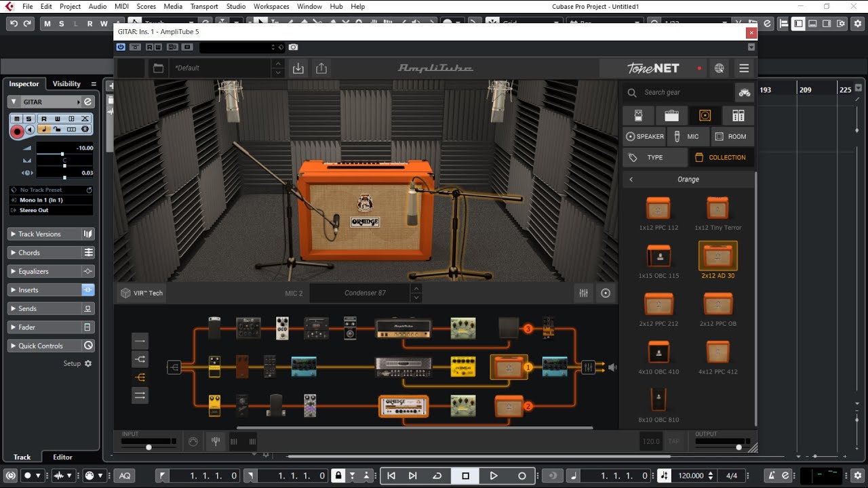Click Cubase undo arrow

pyautogui.click(x=13, y=24)
